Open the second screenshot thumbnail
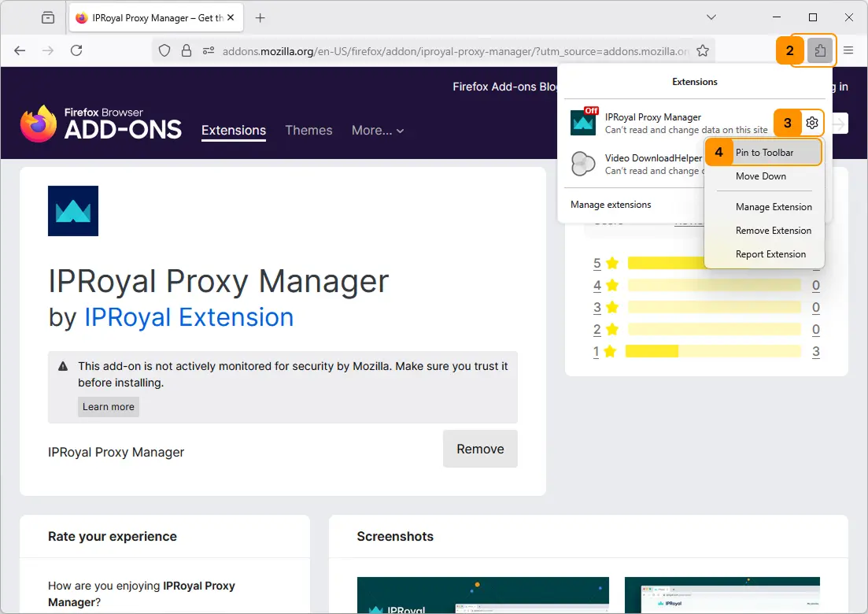 722,595
